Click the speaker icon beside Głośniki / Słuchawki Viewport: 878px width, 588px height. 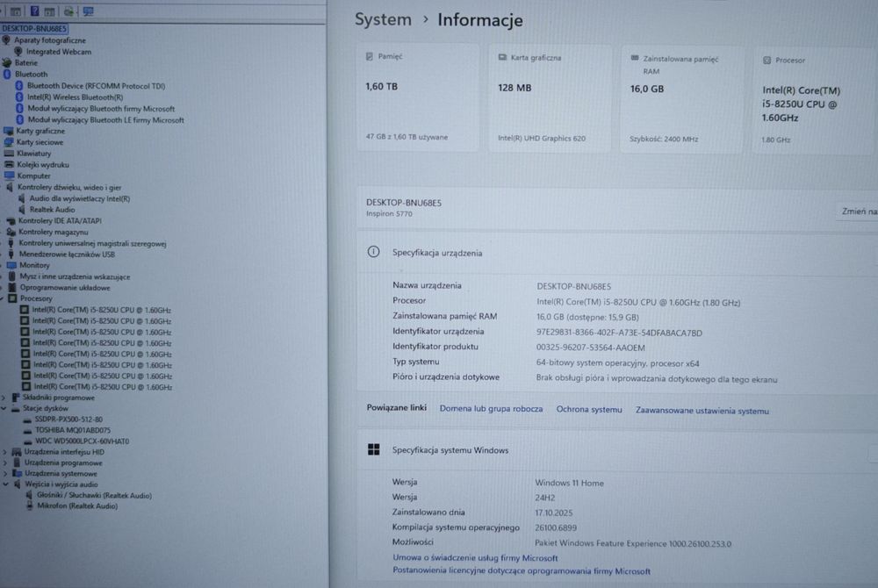pos(29,496)
